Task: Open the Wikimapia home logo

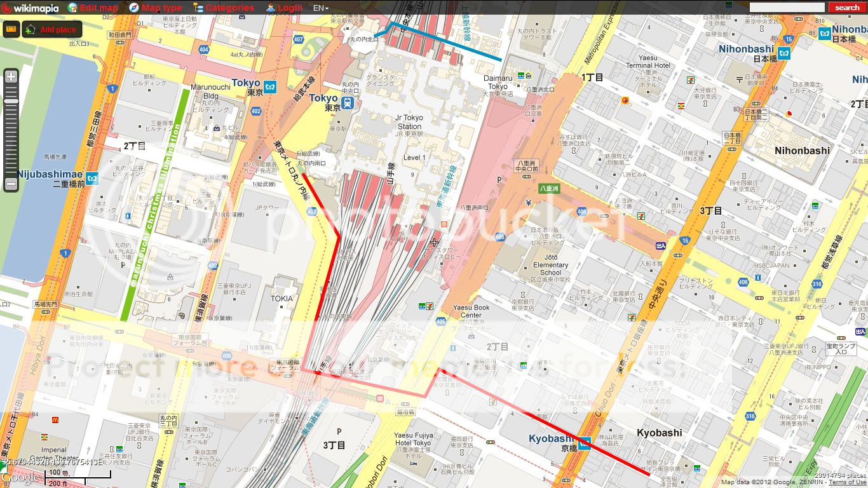Action: click(31, 8)
